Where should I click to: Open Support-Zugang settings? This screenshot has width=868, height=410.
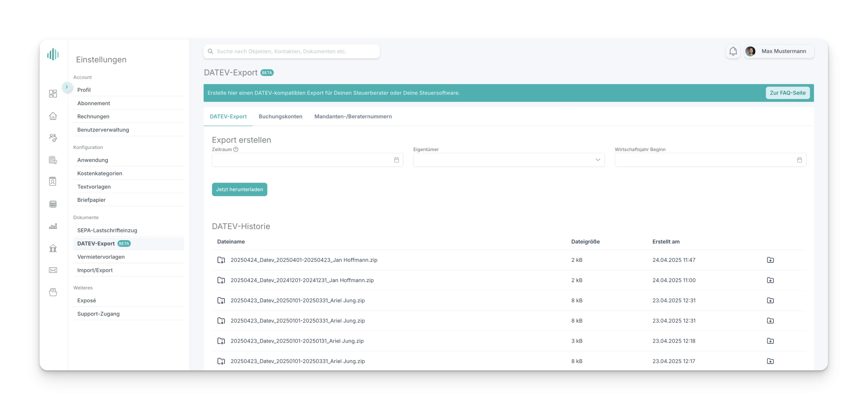[129, 314]
